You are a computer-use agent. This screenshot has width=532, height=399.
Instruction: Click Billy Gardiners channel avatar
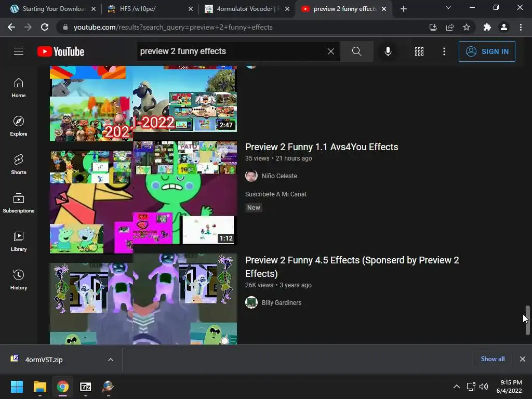point(251,302)
